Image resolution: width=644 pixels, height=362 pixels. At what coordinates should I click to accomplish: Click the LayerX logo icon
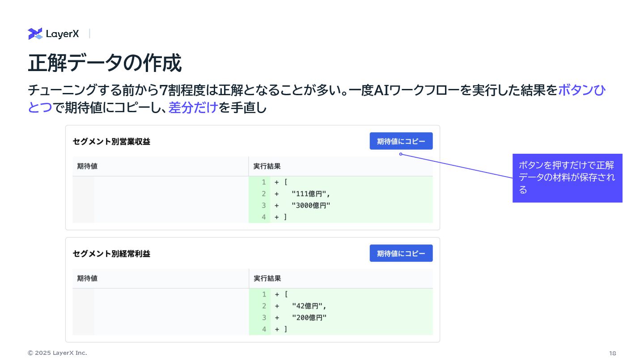point(35,34)
